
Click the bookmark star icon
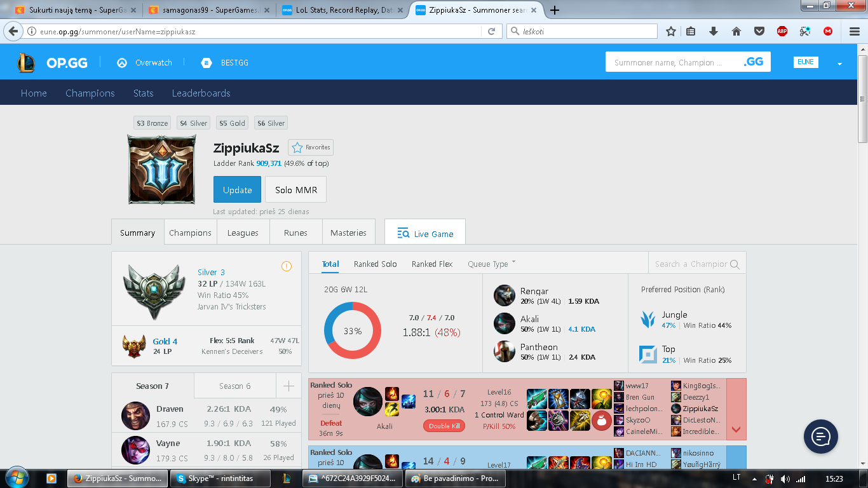pos(671,31)
